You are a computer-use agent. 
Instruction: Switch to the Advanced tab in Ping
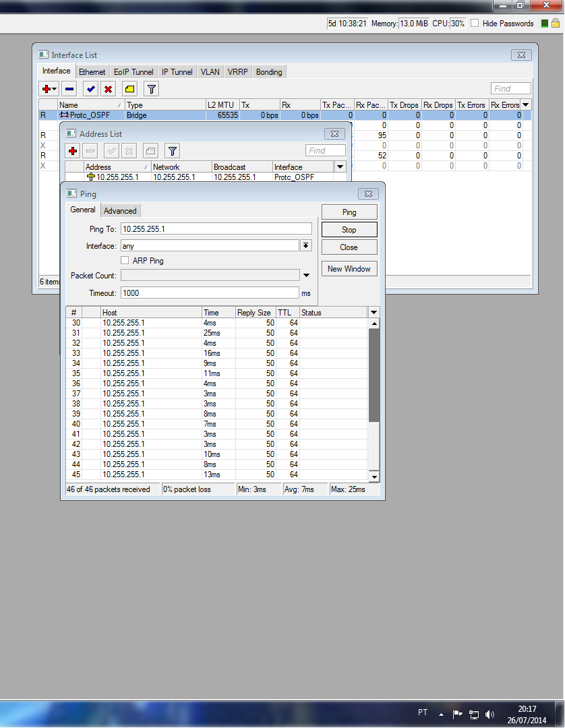tap(120, 211)
